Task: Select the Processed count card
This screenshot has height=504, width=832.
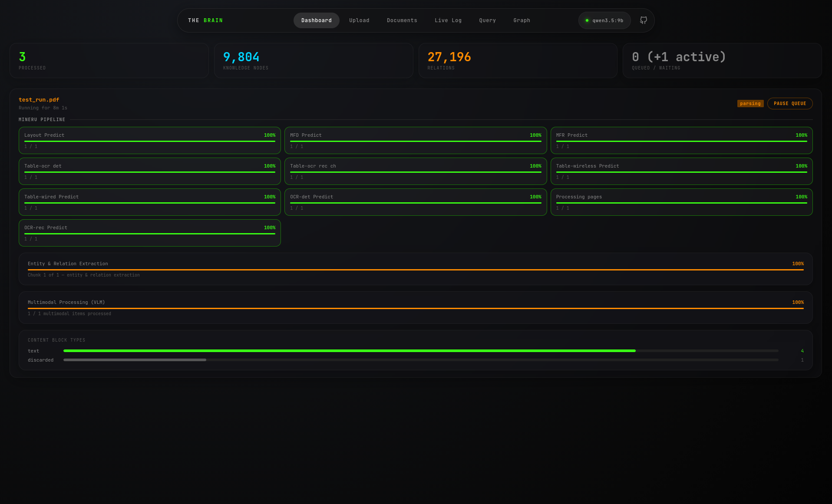Action: tap(109, 60)
